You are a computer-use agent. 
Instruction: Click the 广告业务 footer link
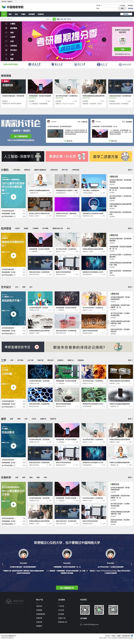(61, 606)
